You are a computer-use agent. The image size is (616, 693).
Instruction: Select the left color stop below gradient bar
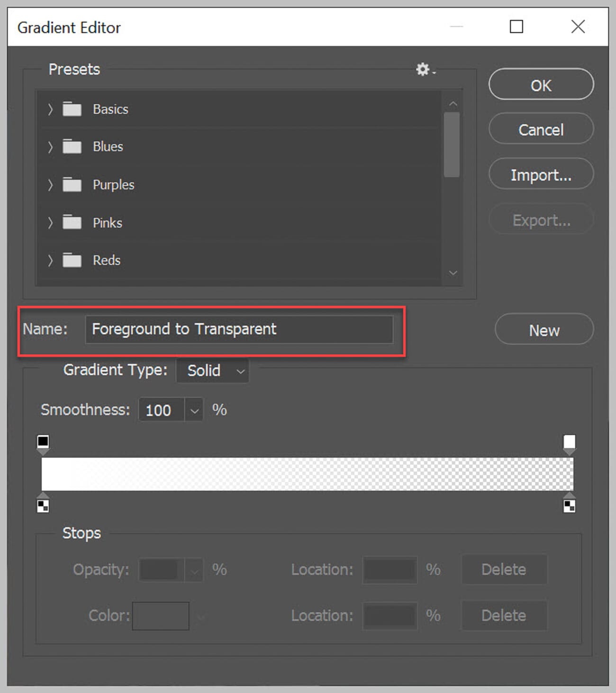(x=43, y=505)
